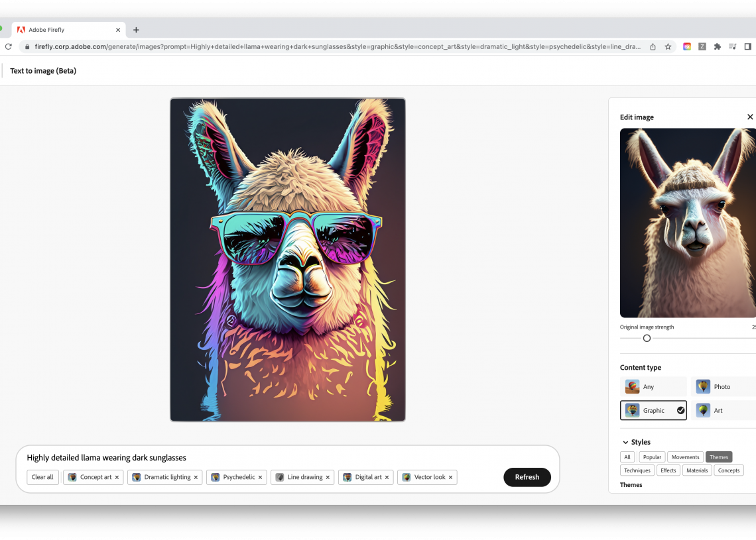Open the Extensions puzzle piece menu
The width and height of the screenshot is (756, 540).
(718, 47)
